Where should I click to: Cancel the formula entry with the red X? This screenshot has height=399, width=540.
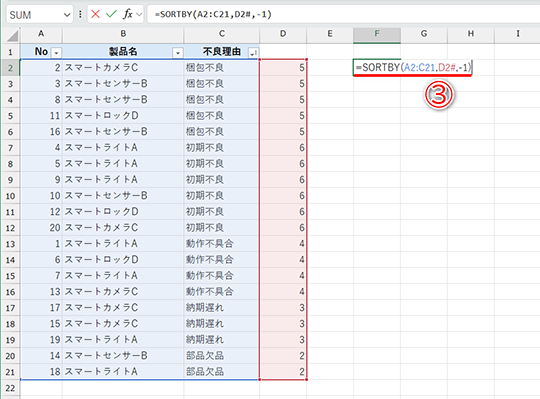pyautogui.click(x=95, y=14)
